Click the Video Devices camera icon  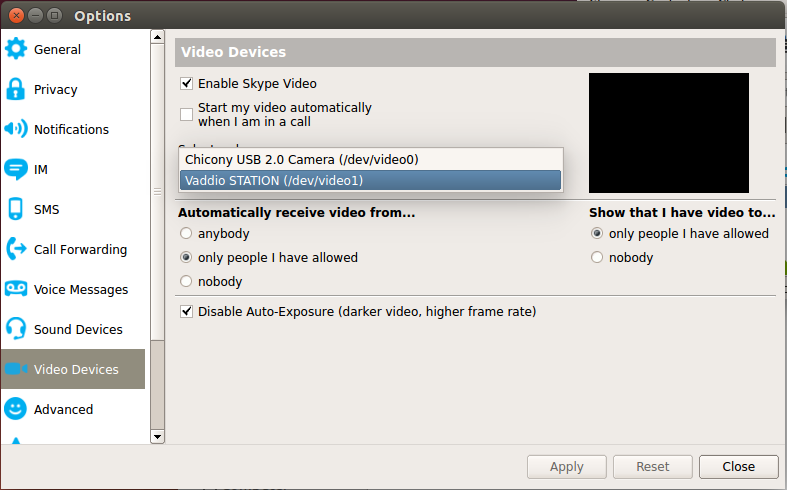(x=16, y=369)
